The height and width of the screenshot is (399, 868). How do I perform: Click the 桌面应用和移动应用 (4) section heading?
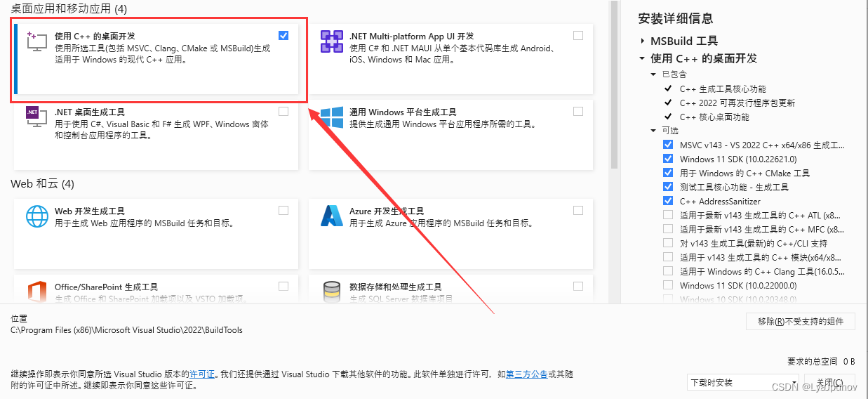click(x=69, y=8)
